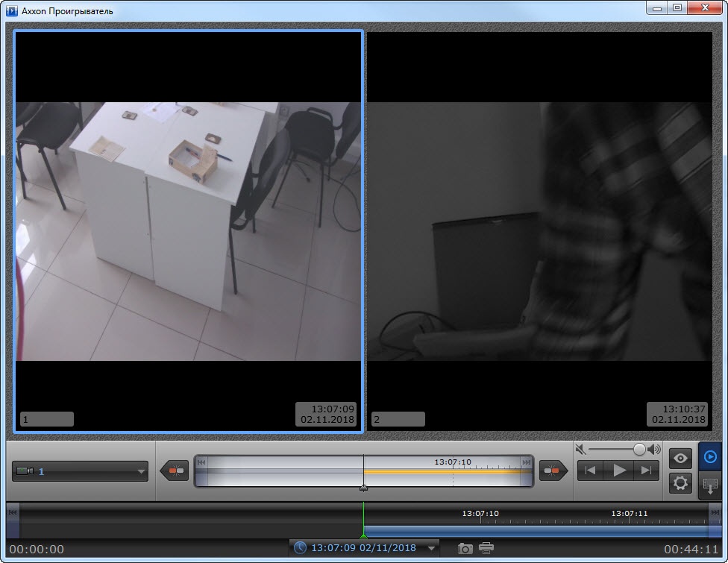Jump to previous bookmark on left of timeline
The width and height of the screenshot is (728, 563).
(x=175, y=471)
